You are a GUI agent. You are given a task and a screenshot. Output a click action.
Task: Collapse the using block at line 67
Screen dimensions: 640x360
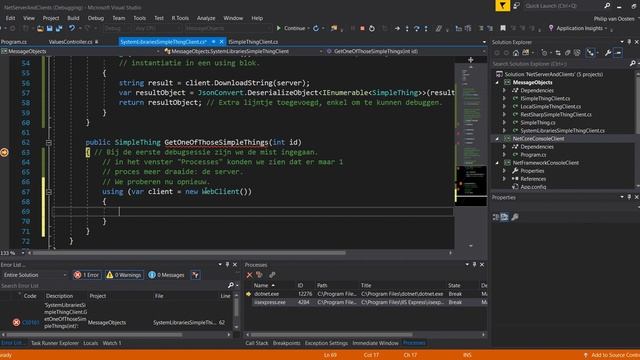tap(49, 192)
